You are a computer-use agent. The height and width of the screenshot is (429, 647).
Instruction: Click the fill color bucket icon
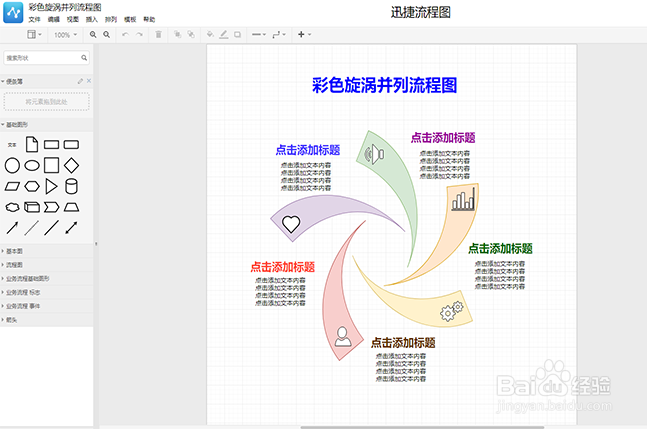coord(210,35)
